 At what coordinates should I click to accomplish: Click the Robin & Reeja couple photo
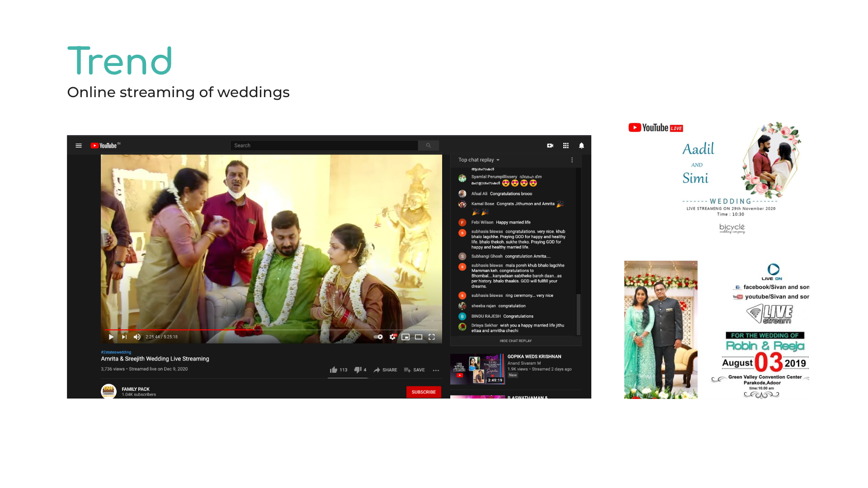pos(661,330)
